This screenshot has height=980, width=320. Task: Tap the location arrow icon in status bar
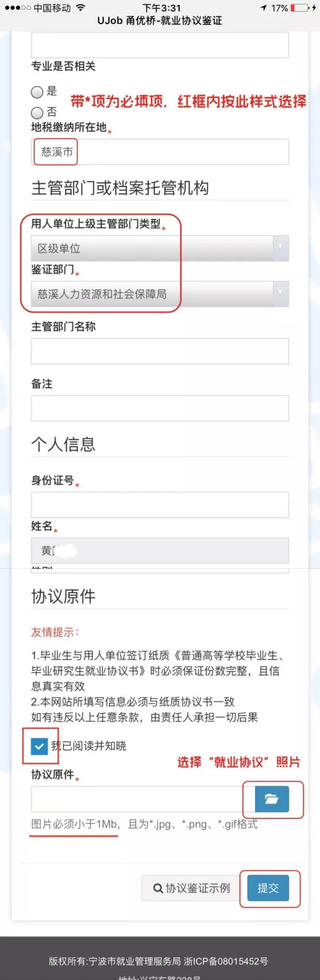(x=263, y=8)
